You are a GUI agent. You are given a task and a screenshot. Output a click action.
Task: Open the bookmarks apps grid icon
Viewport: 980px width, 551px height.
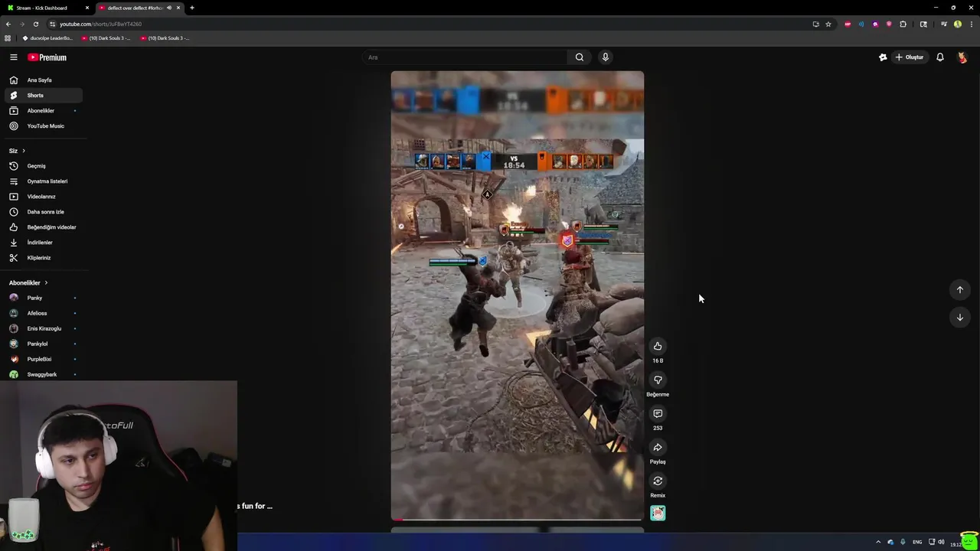pos(8,37)
